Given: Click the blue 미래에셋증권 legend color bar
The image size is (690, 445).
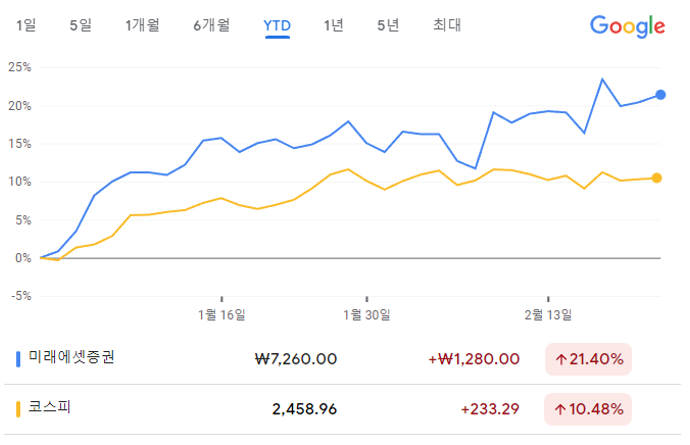Looking at the screenshot, I should pyautogui.click(x=18, y=358).
